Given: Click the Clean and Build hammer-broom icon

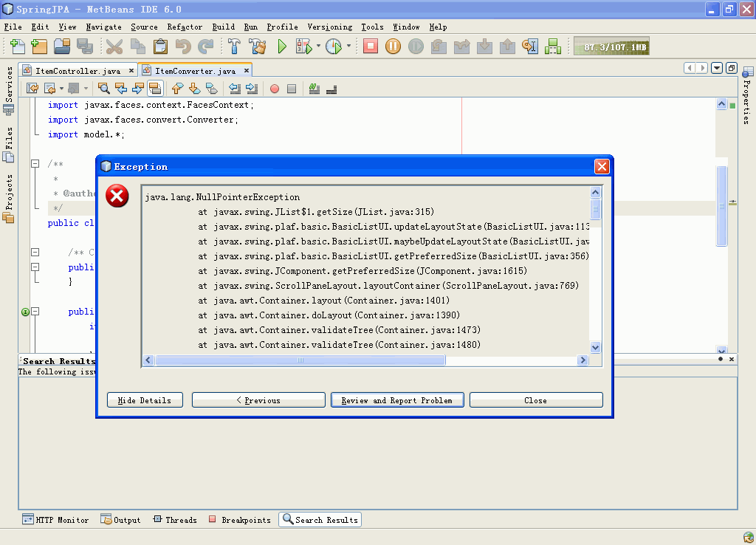Looking at the screenshot, I should [x=258, y=47].
